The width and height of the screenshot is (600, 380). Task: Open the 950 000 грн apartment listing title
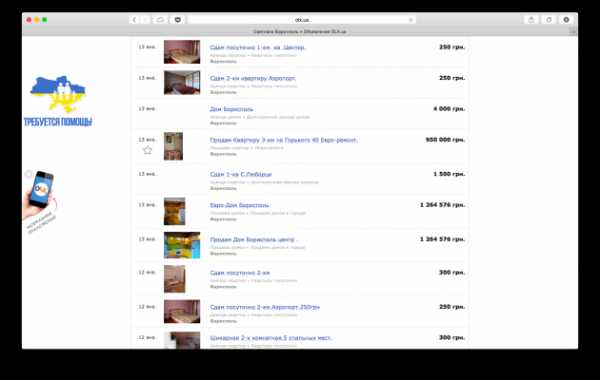pyautogui.click(x=283, y=140)
